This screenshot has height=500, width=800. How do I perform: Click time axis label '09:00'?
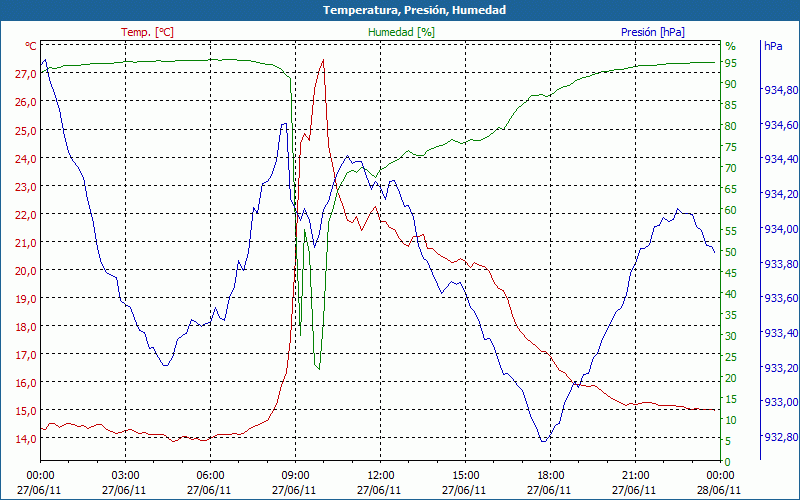pyautogui.click(x=295, y=476)
